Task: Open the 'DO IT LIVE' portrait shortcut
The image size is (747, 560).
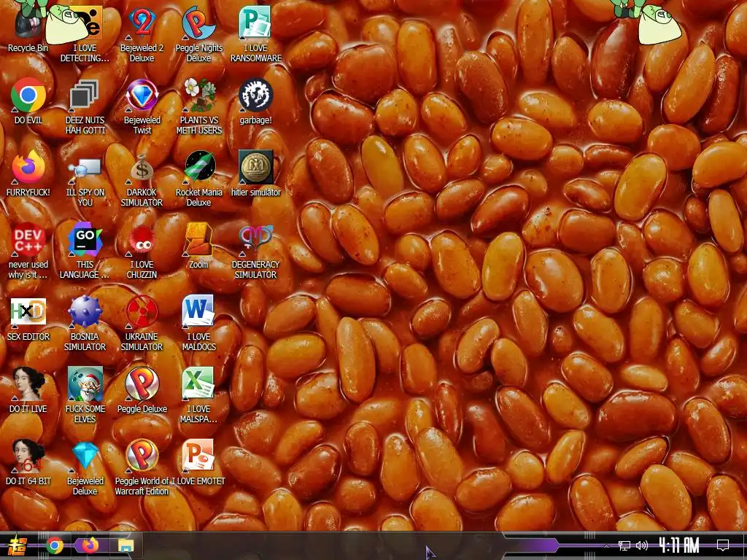Action: point(28,389)
